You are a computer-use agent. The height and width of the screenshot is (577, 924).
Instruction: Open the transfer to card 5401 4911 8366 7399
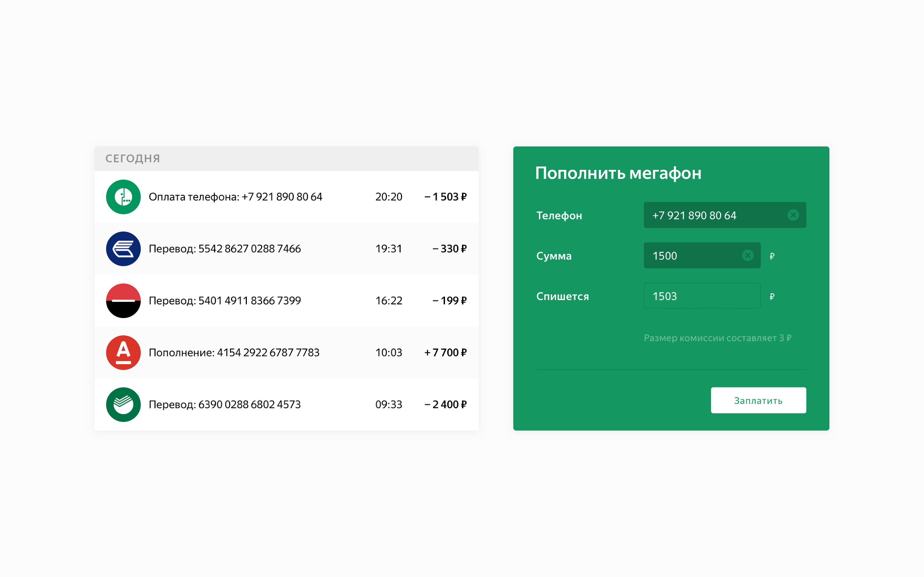coord(224,301)
